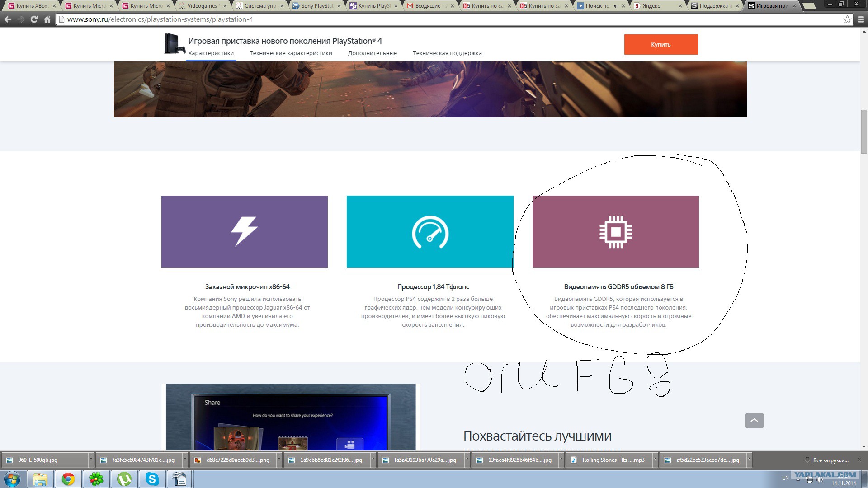Click the heading Заказной микрочип x86-64
Viewport: 868px width, 488px height.
click(x=247, y=287)
